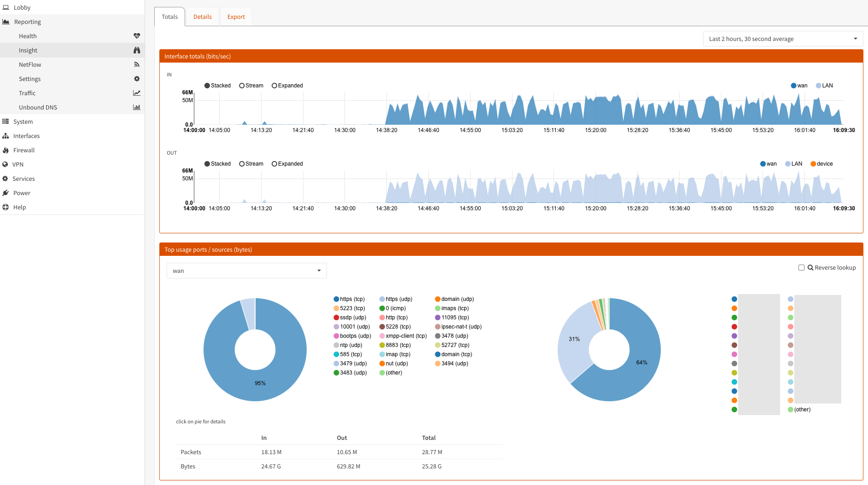This screenshot has width=868, height=485.
Task: Toggle wan series in OUT graph legend
Action: [x=769, y=164]
